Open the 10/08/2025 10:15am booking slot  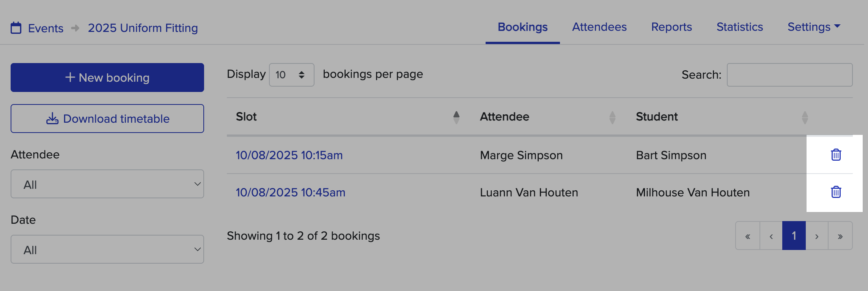(289, 155)
